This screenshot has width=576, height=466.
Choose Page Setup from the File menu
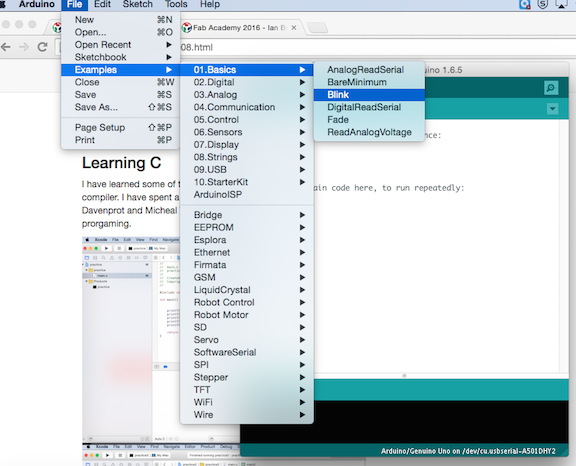[x=120, y=127]
